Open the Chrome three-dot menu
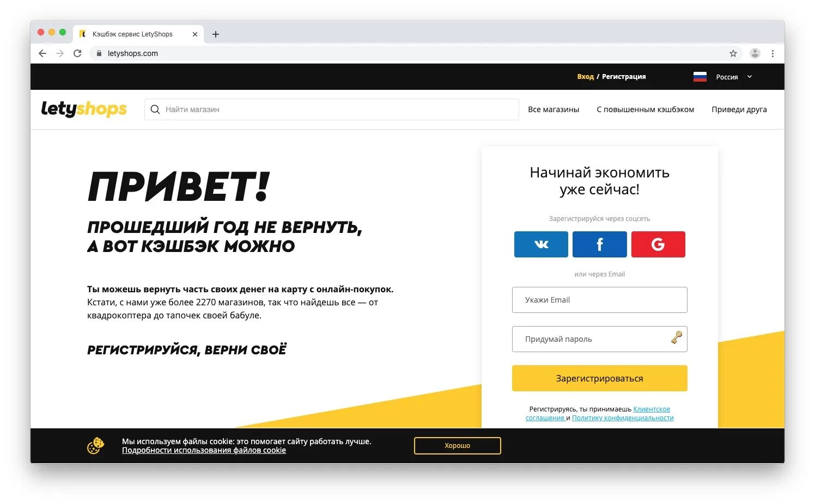This screenshot has height=504, width=815. tap(773, 53)
